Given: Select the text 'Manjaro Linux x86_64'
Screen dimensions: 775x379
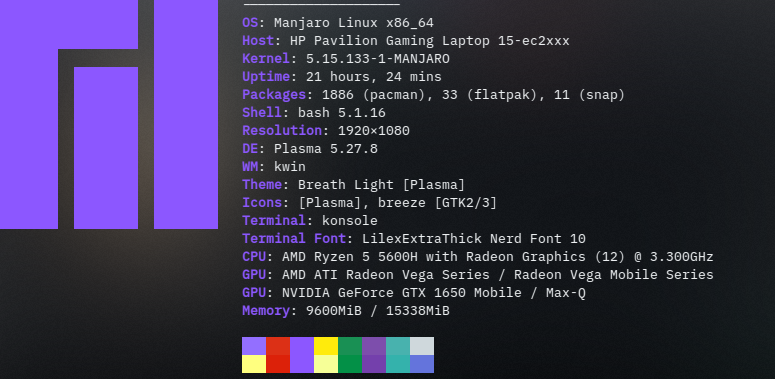Looking at the screenshot, I should 354,23.
